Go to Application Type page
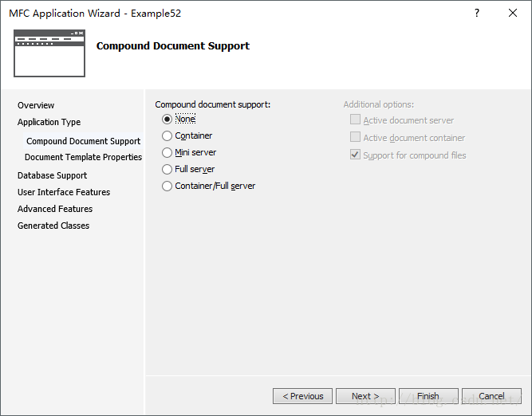This screenshot has height=416, width=532. (49, 122)
